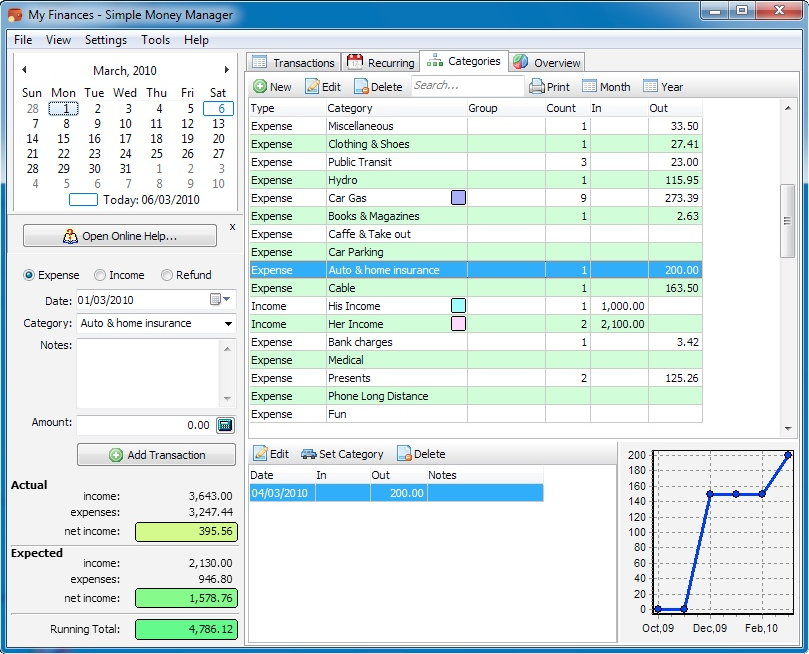Click Open Online Help button
The width and height of the screenshot is (809, 654).
pyautogui.click(x=120, y=236)
